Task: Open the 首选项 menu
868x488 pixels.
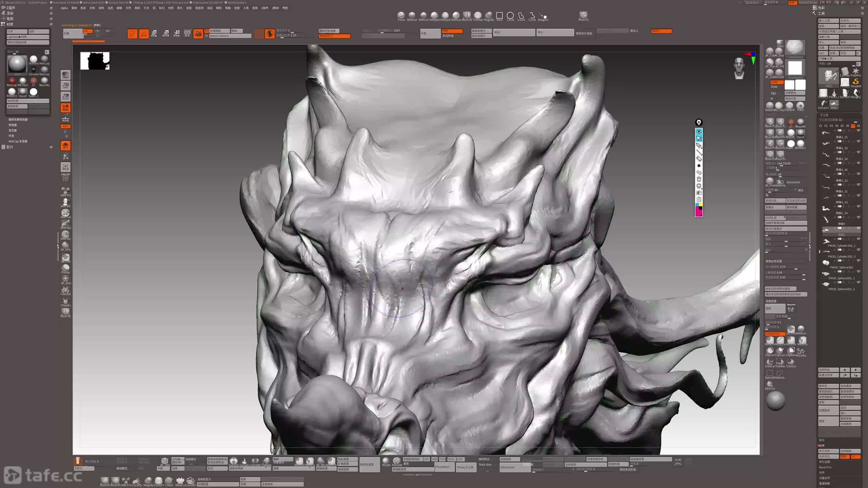Action: pos(199,8)
